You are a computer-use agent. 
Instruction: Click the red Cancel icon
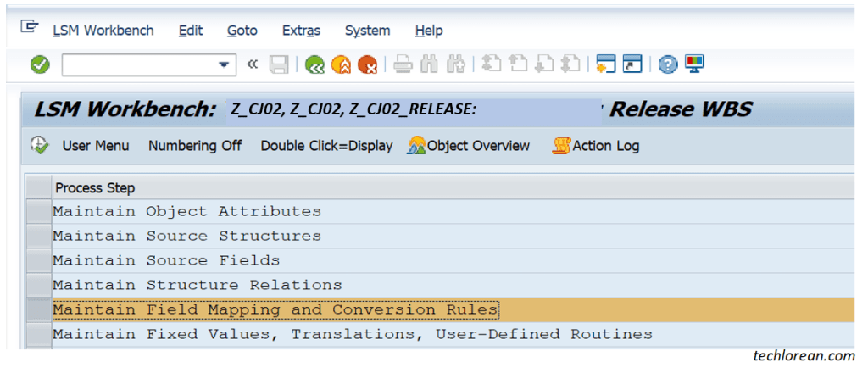367,65
